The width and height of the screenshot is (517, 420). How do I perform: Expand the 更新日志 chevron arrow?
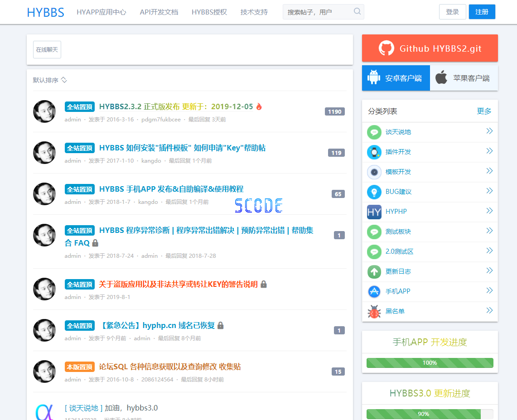(489, 270)
